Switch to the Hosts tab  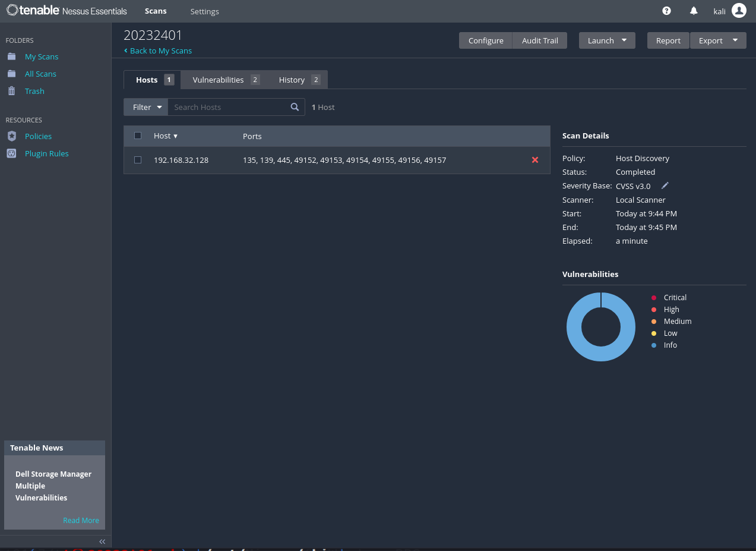pyautogui.click(x=152, y=80)
